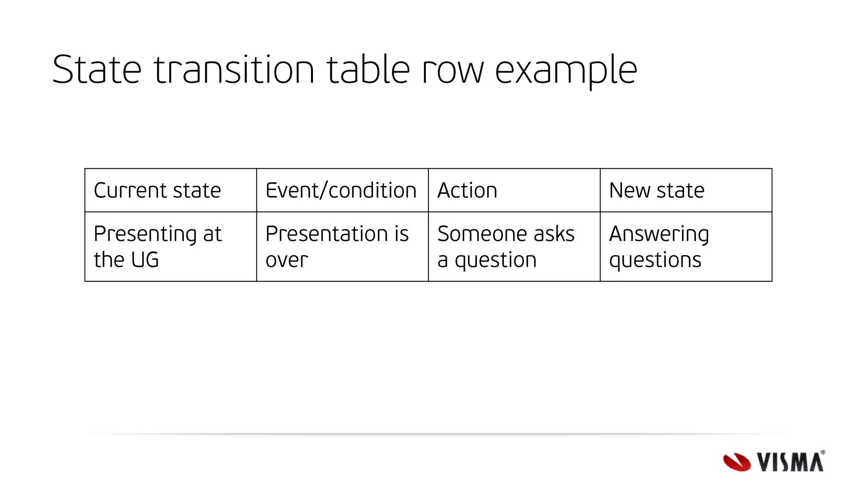Click the 'Action' header cell
868x488 pixels.
point(514,190)
